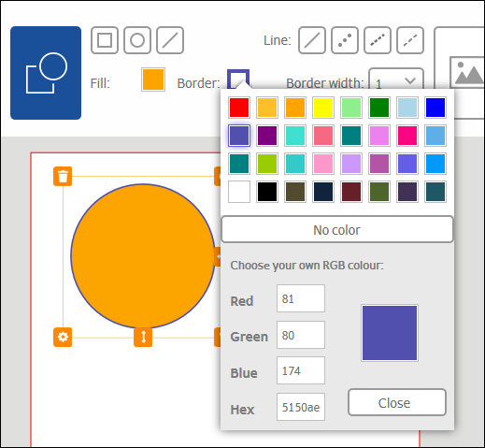Viewport: 485px width, 448px height.
Task: Pick the yellow palette color
Action: pyautogui.click(x=323, y=108)
